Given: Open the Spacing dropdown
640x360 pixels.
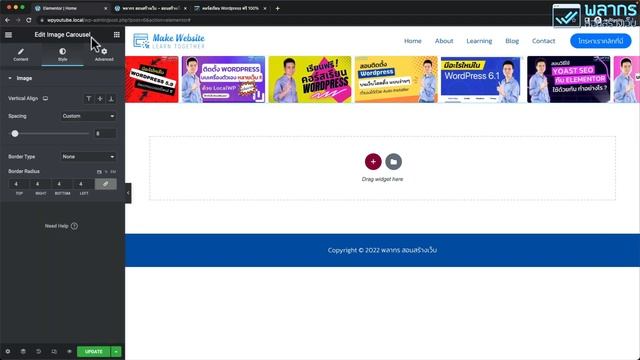Looking at the screenshot, I should 88,116.
